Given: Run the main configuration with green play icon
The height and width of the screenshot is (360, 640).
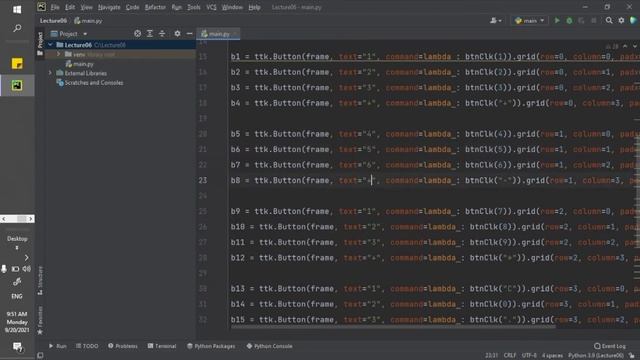Looking at the screenshot, I should click(557, 20).
